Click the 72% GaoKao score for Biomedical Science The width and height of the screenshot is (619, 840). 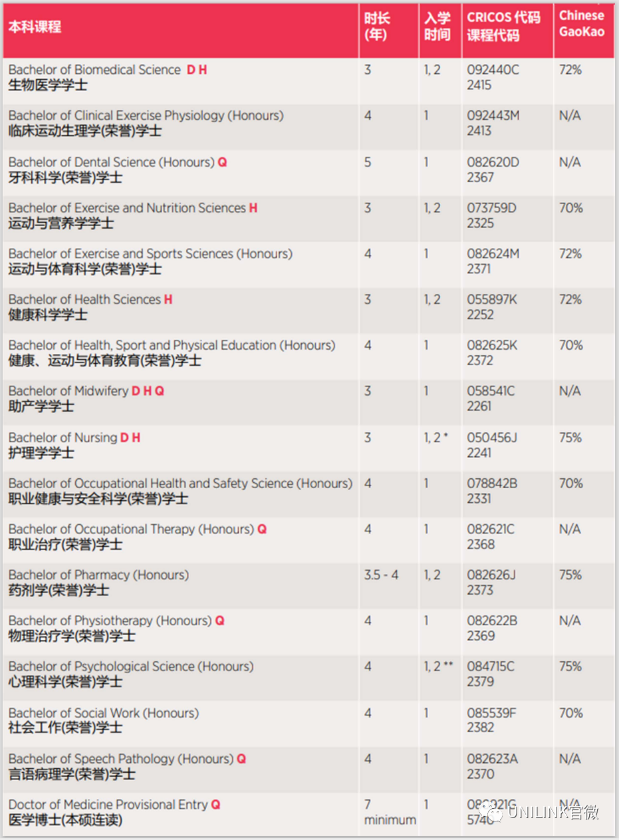point(570,70)
